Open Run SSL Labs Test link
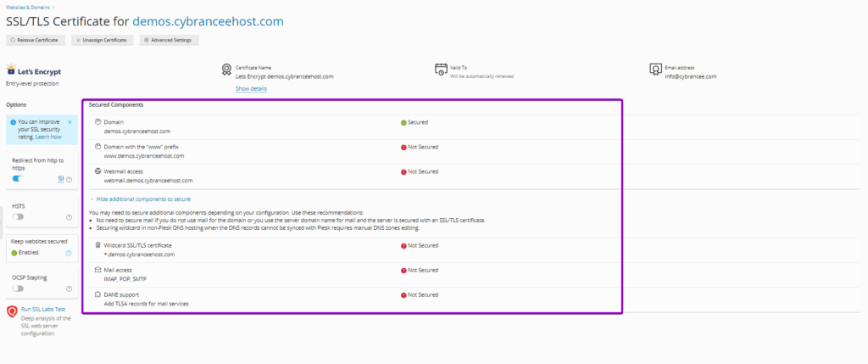This screenshot has height=364, width=868. pyautogui.click(x=43, y=309)
